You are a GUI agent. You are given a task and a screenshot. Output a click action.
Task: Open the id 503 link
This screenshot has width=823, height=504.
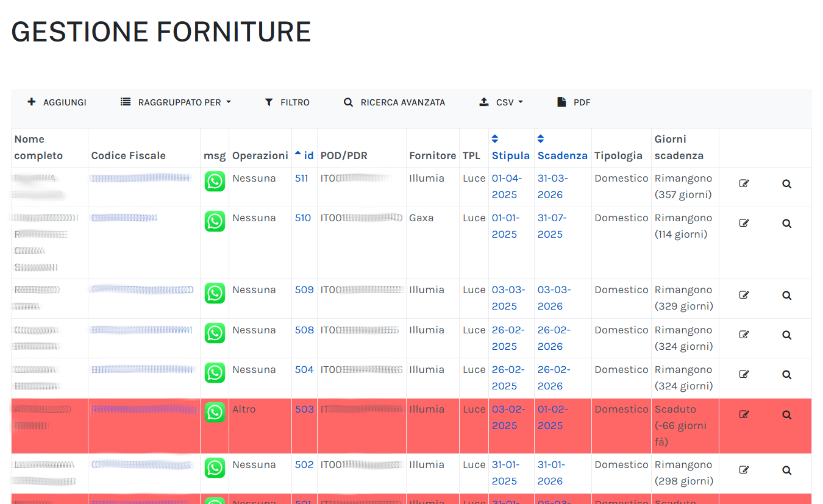click(x=304, y=410)
